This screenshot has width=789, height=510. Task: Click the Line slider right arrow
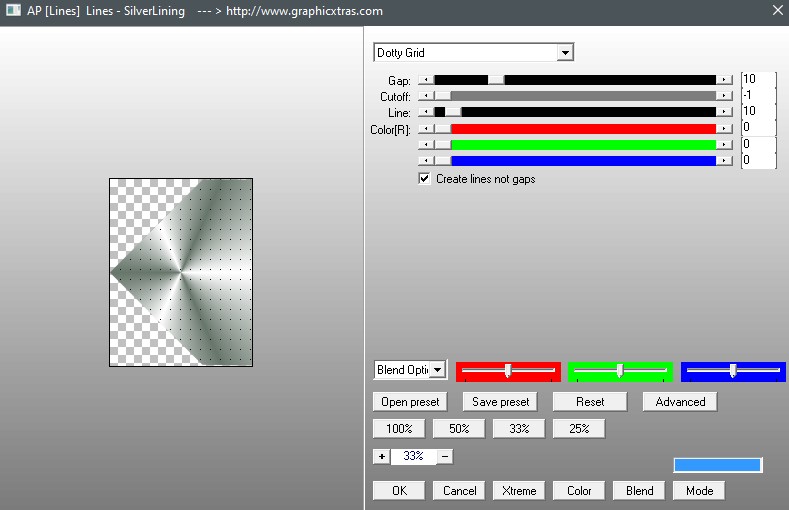(724, 112)
